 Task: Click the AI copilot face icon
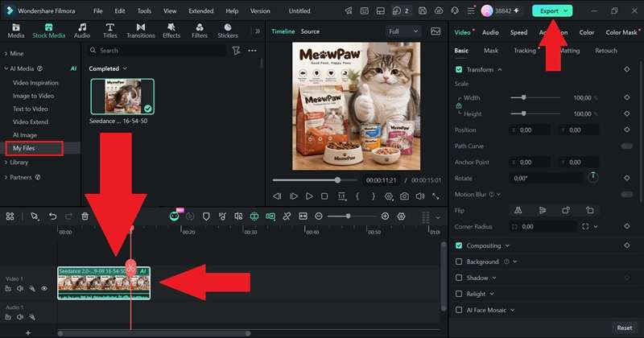(174, 216)
